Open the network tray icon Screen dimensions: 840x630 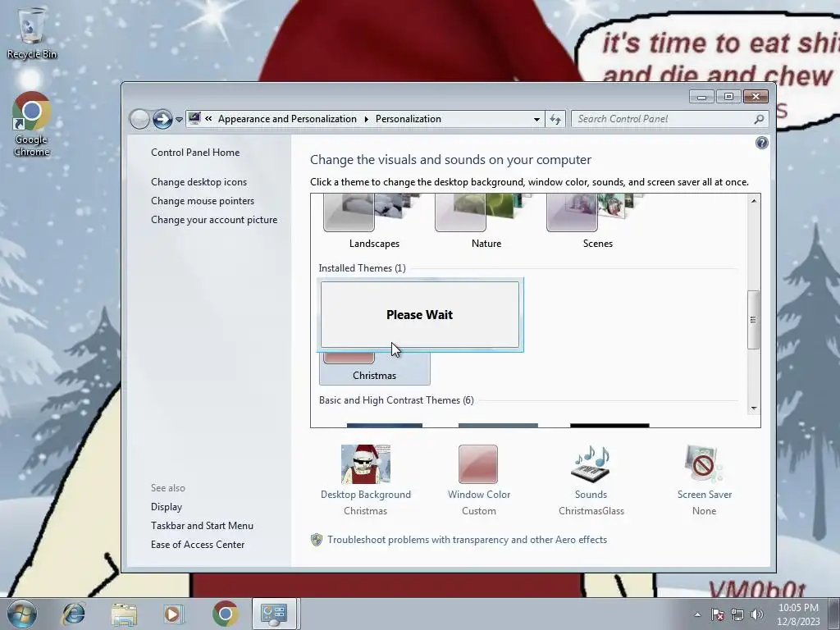click(737, 614)
